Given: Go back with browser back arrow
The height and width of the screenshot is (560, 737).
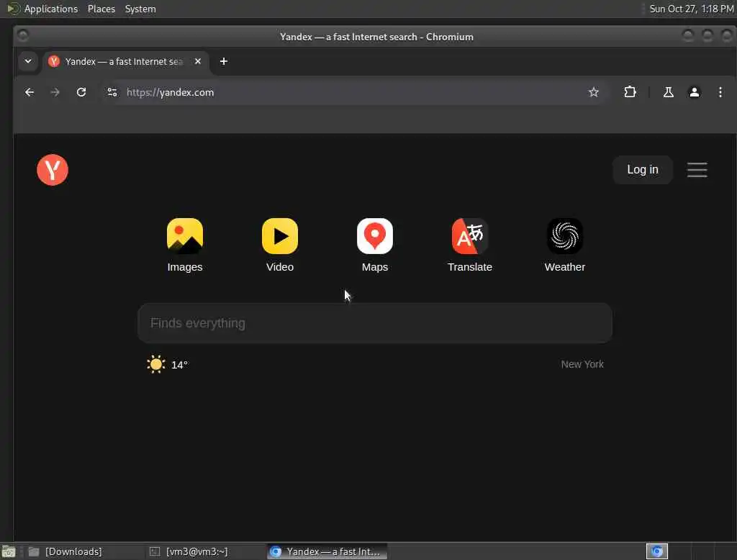Looking at the screenshot, I should tap(29, 92).
